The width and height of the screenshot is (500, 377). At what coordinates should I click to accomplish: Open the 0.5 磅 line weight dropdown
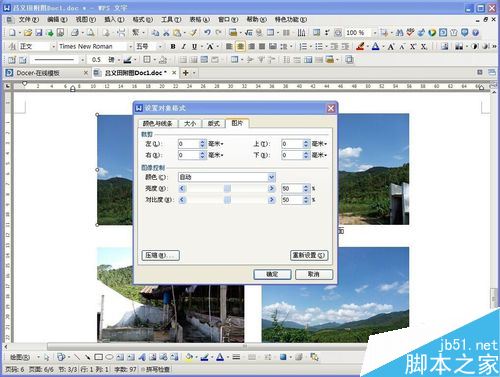click(x=119, y=60)
